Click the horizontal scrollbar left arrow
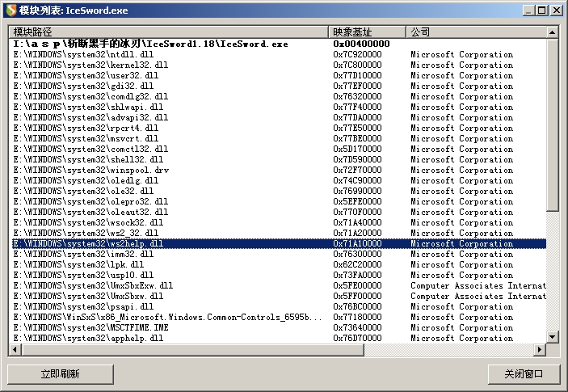568x392 pixels. pyautogui.click(x=15, y=350)
